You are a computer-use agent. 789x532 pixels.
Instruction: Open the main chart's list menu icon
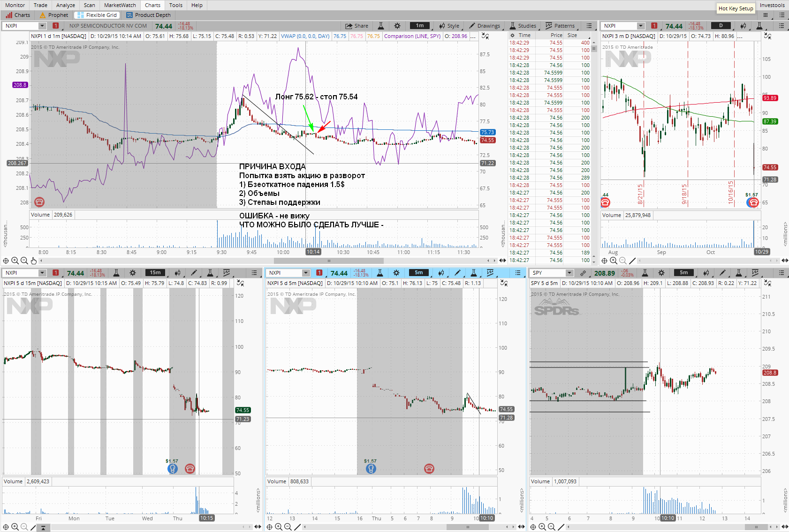point(589,26)
